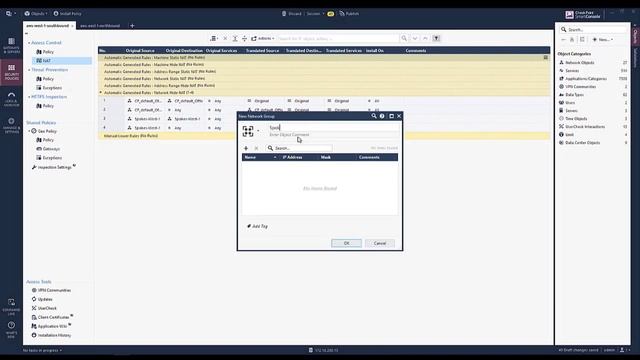Add a member with the plus icon
640x360 pixels.
tap(246, 148)
